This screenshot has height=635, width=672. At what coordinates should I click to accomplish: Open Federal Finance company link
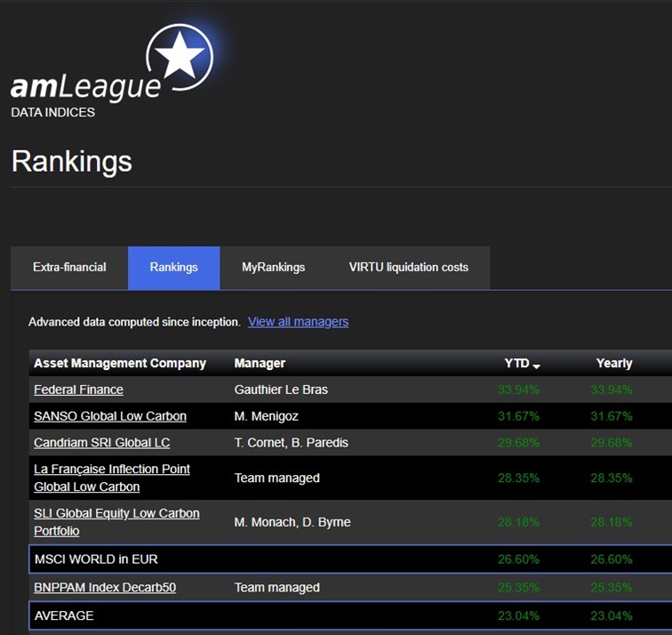click(78, 390)
